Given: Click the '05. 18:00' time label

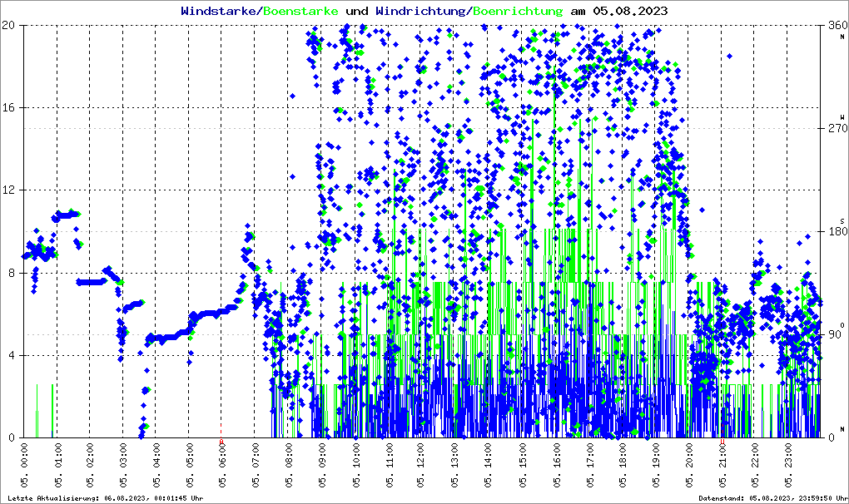Looking at the screenshot, I should coord(623,465).
